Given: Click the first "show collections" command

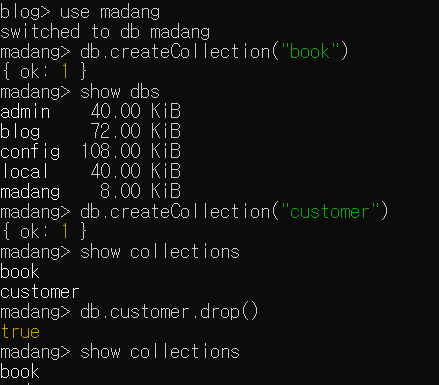Looking at the screenshot, I should pos(160,252).
